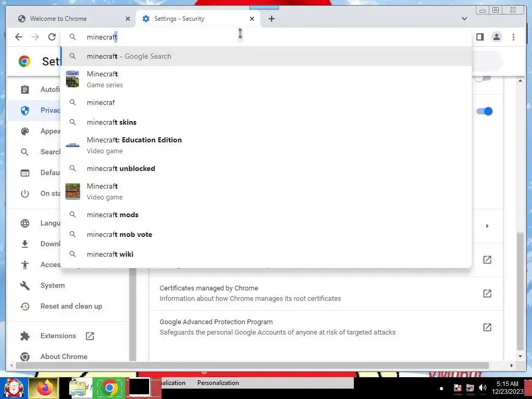Choose Minecraft: Education Edition suggestion
The height and width of the screenshot is (399, 532).
click(266, 145)
